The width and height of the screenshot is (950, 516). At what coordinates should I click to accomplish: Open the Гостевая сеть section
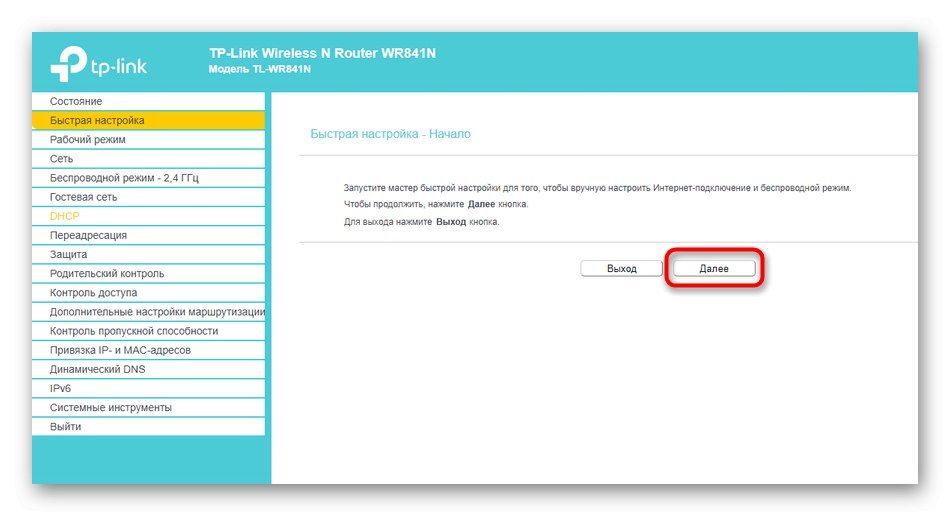[148, 197]
